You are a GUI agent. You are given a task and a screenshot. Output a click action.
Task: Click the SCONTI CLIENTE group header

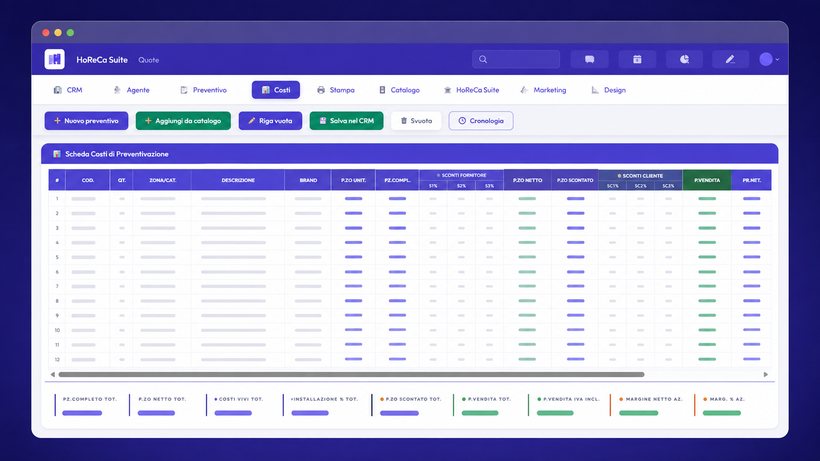pyautogui.click(x=640, y=176)
